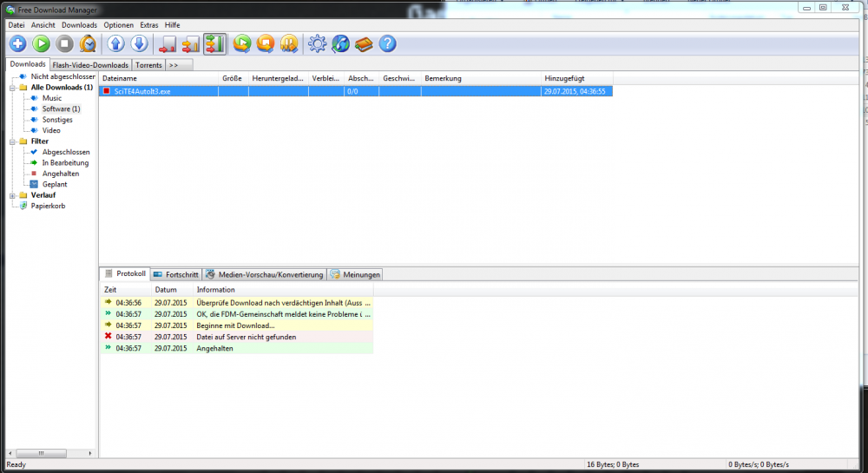Select the Angehalten filter

pos(61,174)
